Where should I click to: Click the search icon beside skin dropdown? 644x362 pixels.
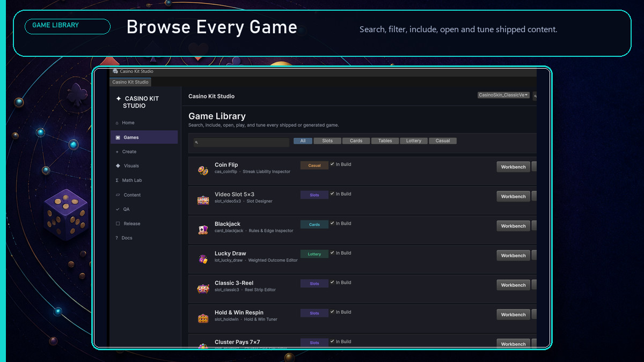[x=535, y=96]
